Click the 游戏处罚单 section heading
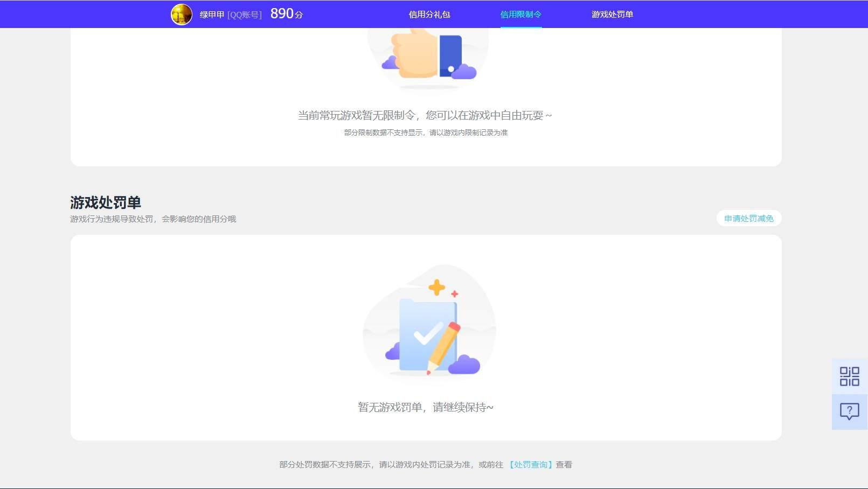Screen dimensions: 868x489 pos(106,202)
